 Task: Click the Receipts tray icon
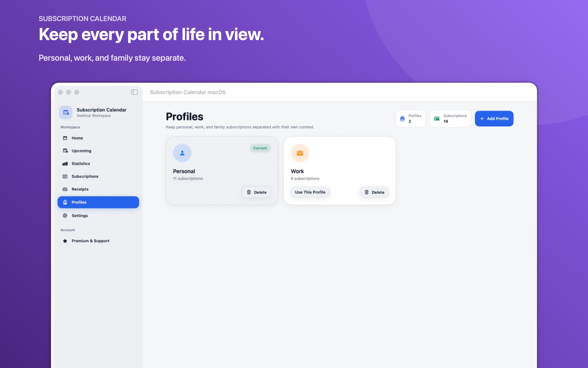pos(65,189)
